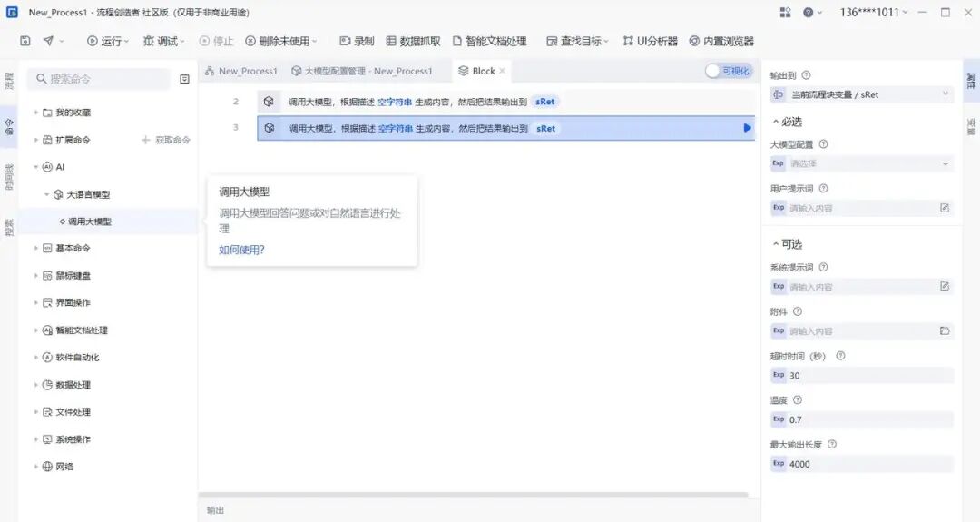This screenshot has width=980, height=522.
Task: Click folder browse icon for 附件
Action: pos(945,330)
